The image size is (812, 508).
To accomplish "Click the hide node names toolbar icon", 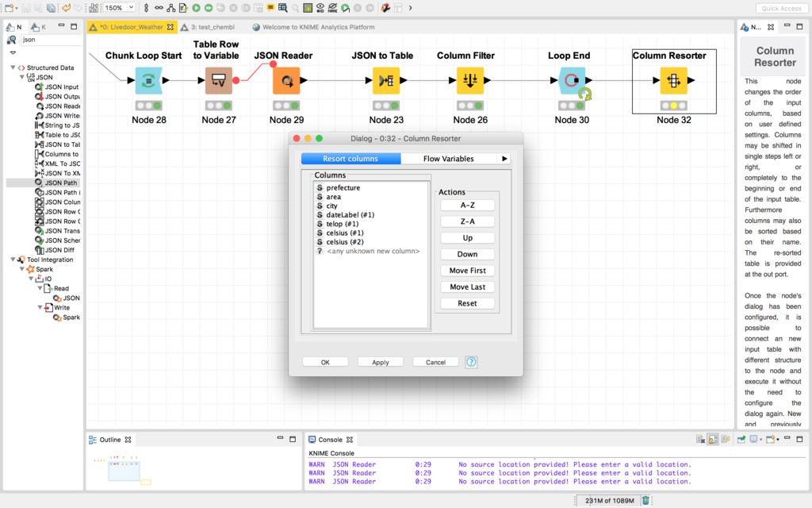I will (332, 8).
